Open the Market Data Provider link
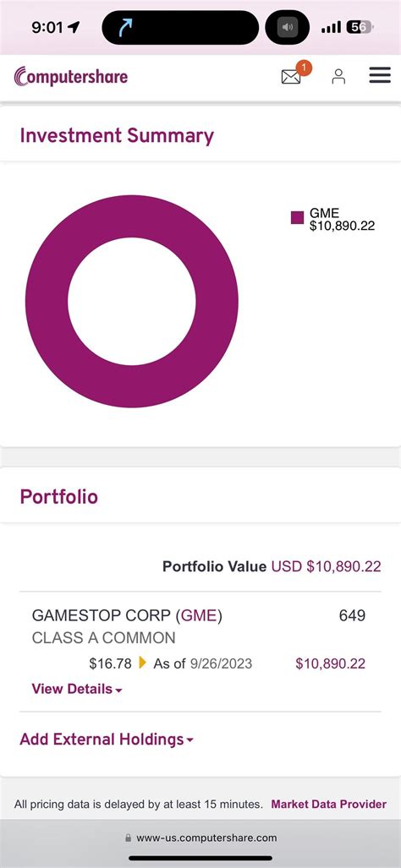401x868 pixels. point(328,805)
